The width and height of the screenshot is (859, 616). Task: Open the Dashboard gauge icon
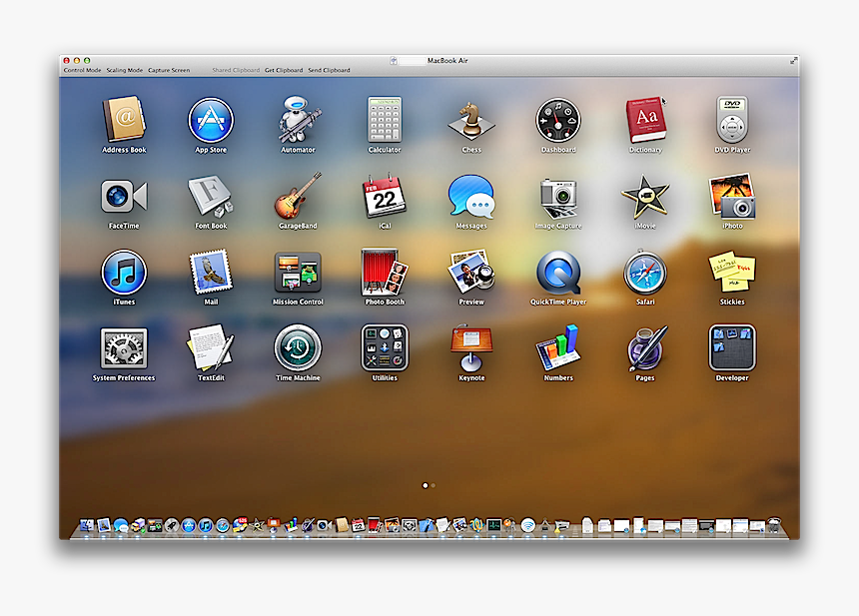pyautogui.click(x=558, y=120)
